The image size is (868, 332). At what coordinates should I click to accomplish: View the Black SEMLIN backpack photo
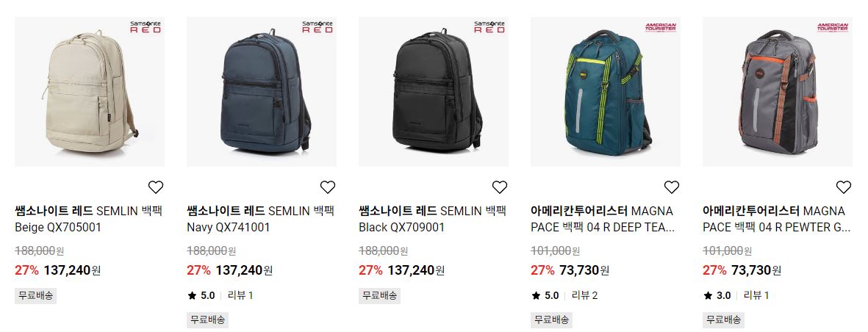point(434,92)
